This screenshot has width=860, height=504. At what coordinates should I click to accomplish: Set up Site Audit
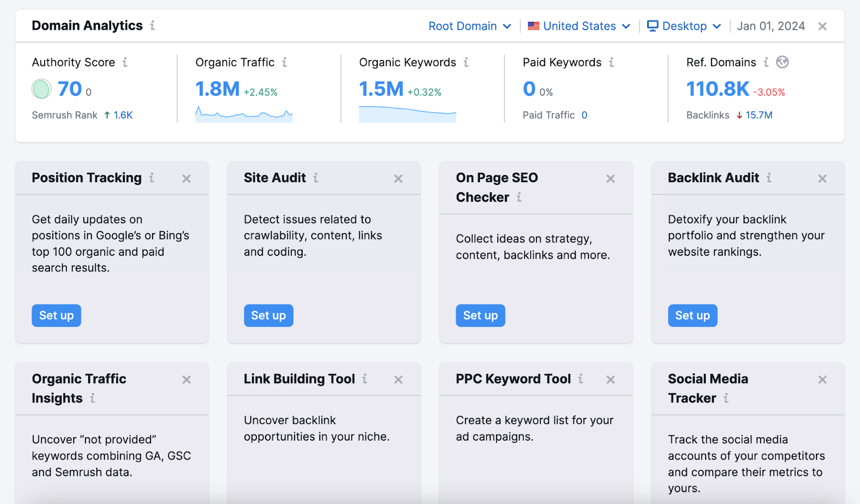268,315
